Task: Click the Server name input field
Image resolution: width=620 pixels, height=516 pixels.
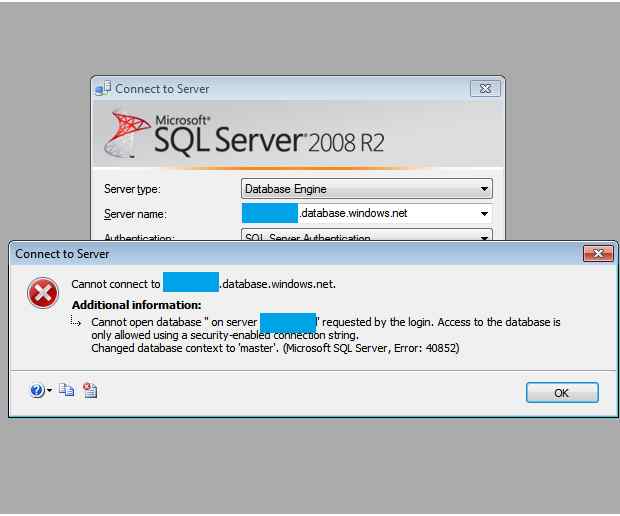Action: point(367,214)
